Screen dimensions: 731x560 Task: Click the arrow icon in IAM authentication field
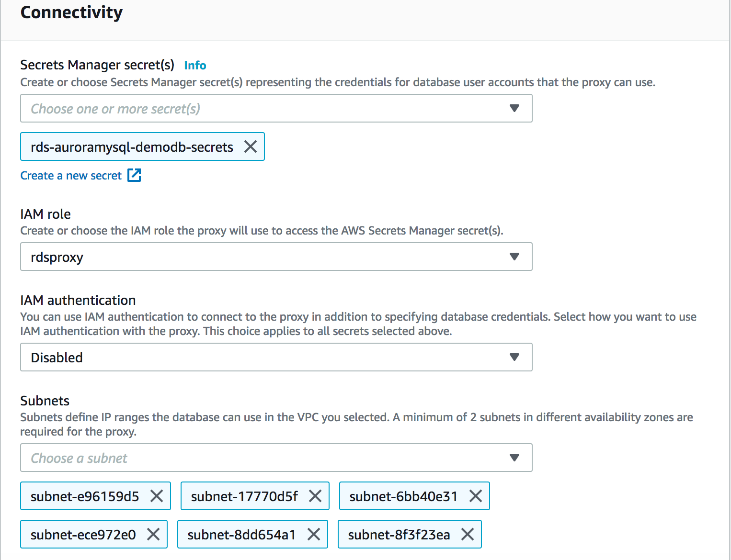pyautogui.click(x=514, y=357)
